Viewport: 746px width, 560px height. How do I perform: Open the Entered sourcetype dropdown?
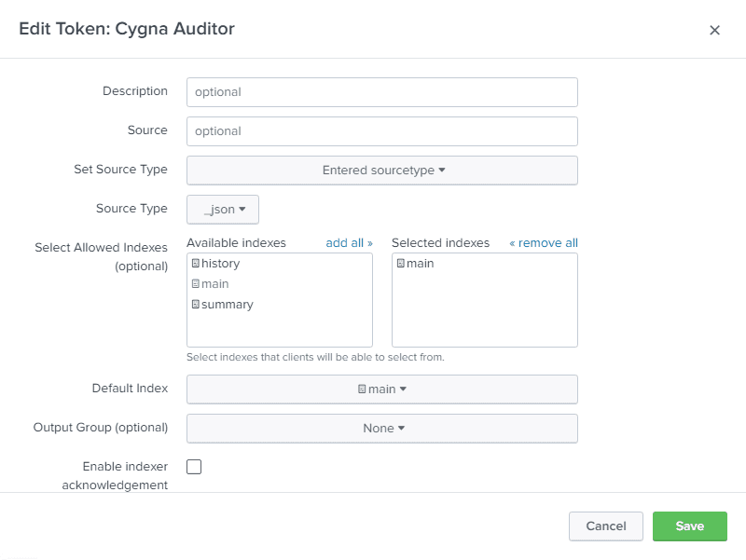381,171
